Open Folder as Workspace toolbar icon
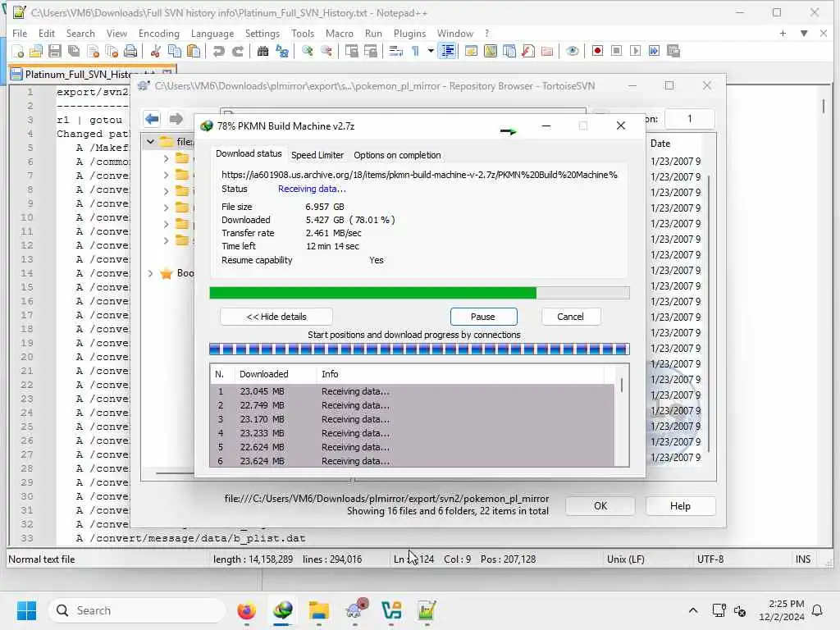Screen dimensions: 840x630 [547, 52]
